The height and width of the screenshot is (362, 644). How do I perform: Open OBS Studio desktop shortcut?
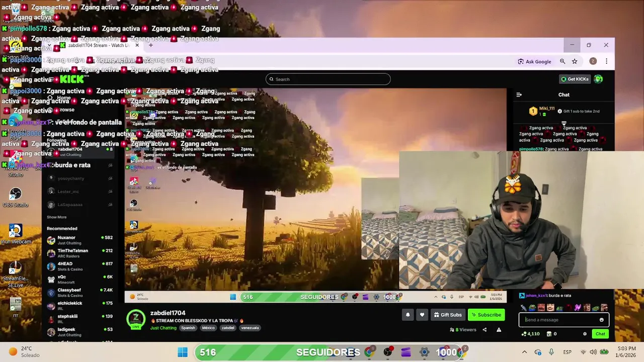[x=16, y=198]
